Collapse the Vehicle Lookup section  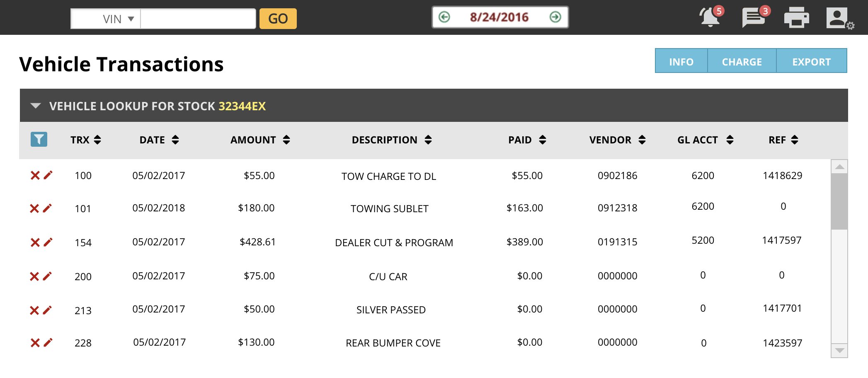tap(36, 106)
